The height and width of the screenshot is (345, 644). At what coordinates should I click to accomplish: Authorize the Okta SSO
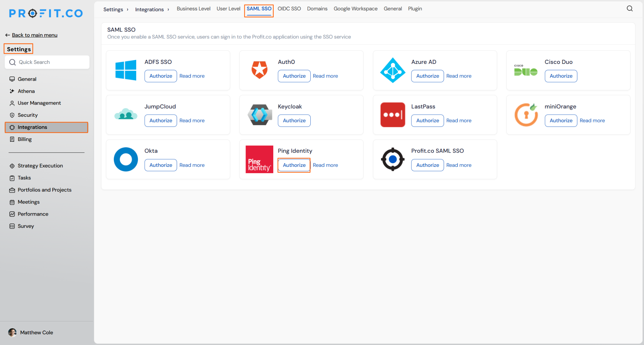click(x=161, y=165)
